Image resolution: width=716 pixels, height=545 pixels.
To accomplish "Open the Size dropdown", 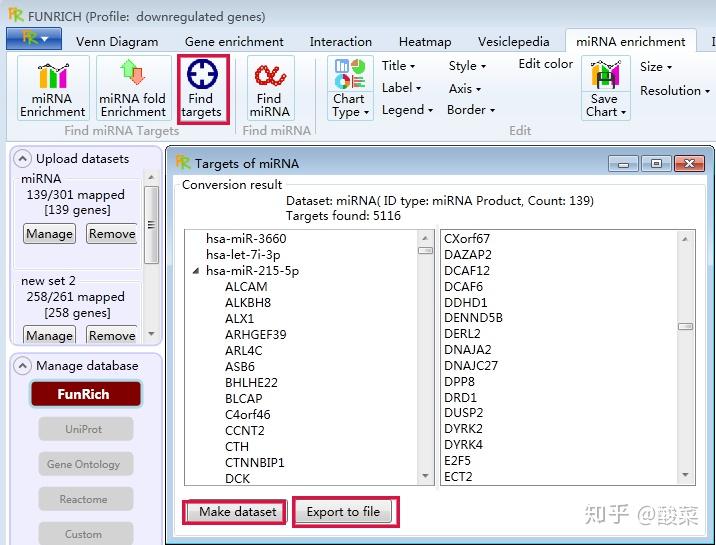I will coord(656,67).
